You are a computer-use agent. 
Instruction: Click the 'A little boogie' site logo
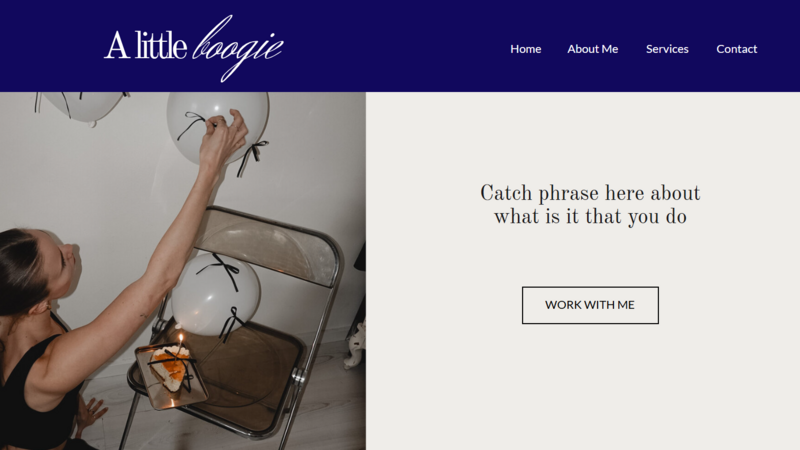194,48
